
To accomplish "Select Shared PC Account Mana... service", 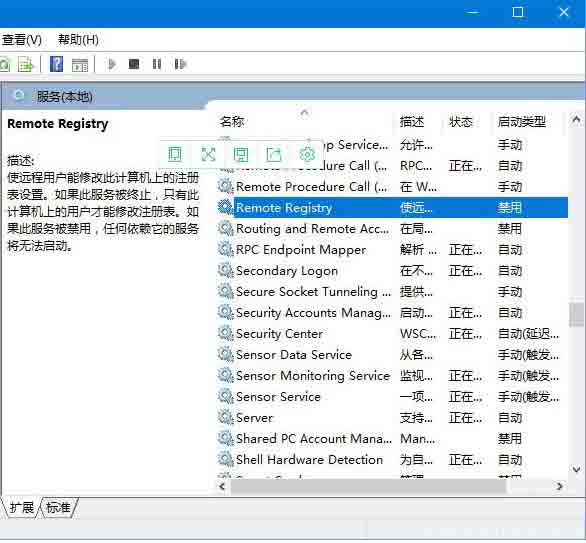I will coord(392,438).
